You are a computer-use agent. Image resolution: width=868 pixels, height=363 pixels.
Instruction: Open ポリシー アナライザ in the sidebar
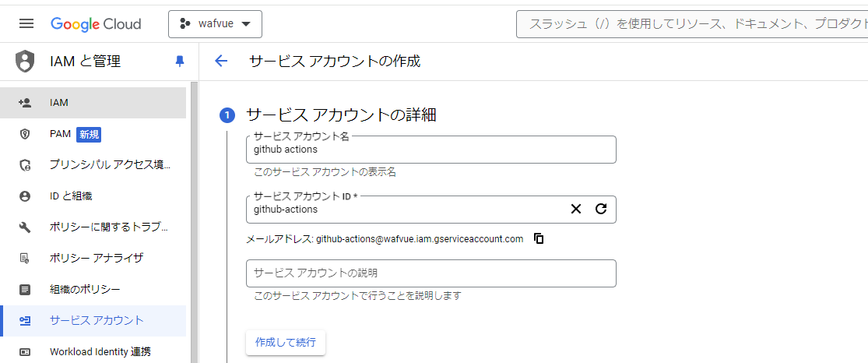coord(93,259)
